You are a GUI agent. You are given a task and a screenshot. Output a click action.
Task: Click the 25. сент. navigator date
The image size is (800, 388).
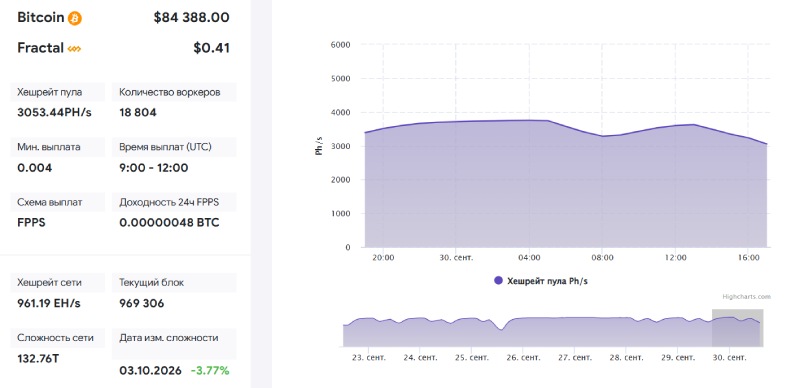tap(472, 357)
